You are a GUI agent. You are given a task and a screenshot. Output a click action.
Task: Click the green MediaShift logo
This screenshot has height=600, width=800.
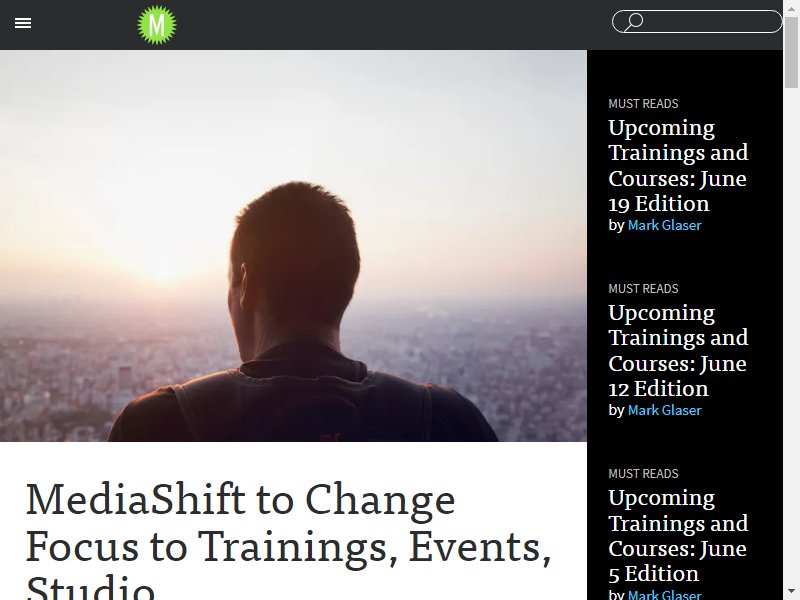coord(157,24)
